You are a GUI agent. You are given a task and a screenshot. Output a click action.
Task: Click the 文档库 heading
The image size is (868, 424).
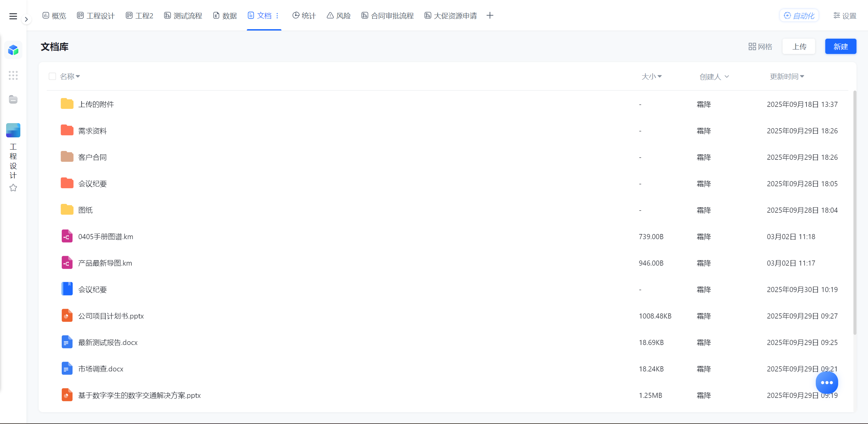[55, 46]
